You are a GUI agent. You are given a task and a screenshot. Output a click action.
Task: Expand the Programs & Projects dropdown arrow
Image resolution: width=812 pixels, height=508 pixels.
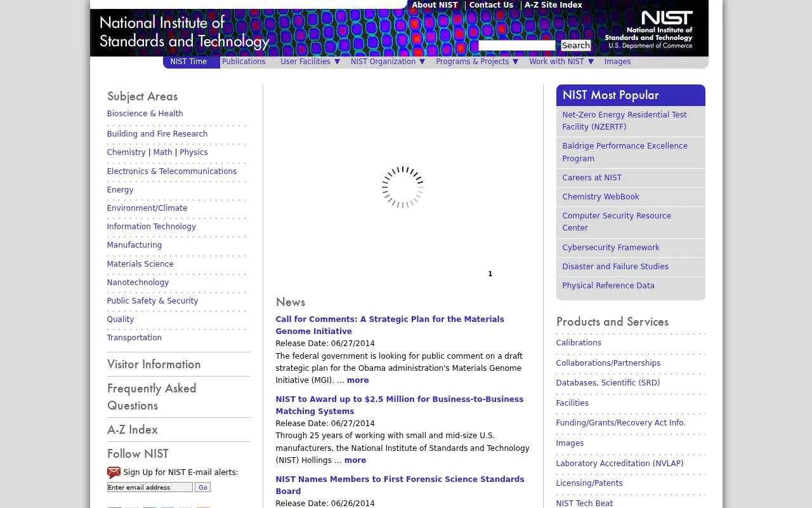point(515,62)
